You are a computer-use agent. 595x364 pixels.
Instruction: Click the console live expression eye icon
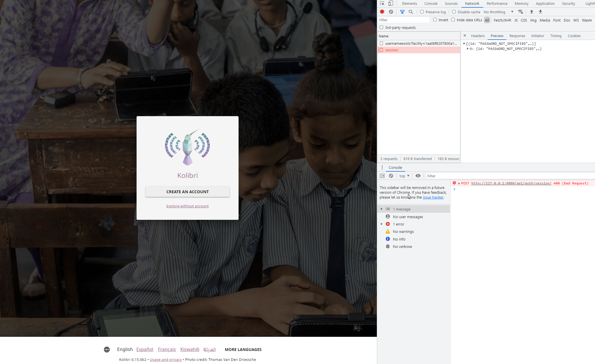click(x=418, y=176)
